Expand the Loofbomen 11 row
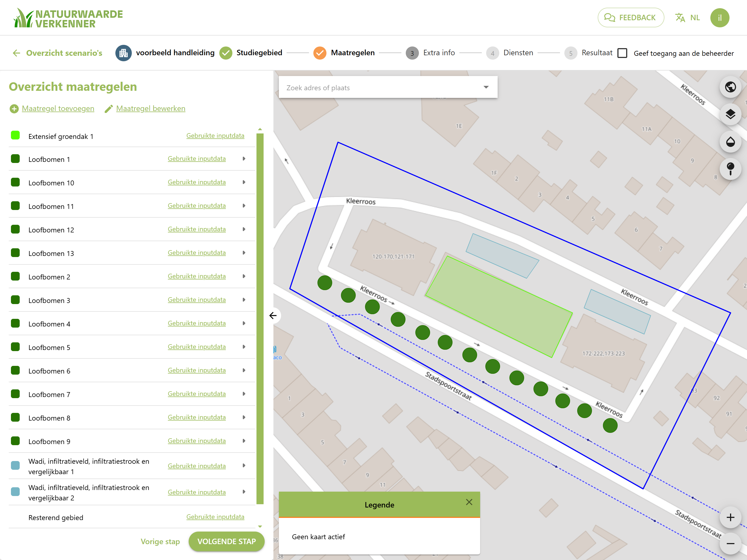Viewport: 747px width, 560px height. tap(244, 206)
